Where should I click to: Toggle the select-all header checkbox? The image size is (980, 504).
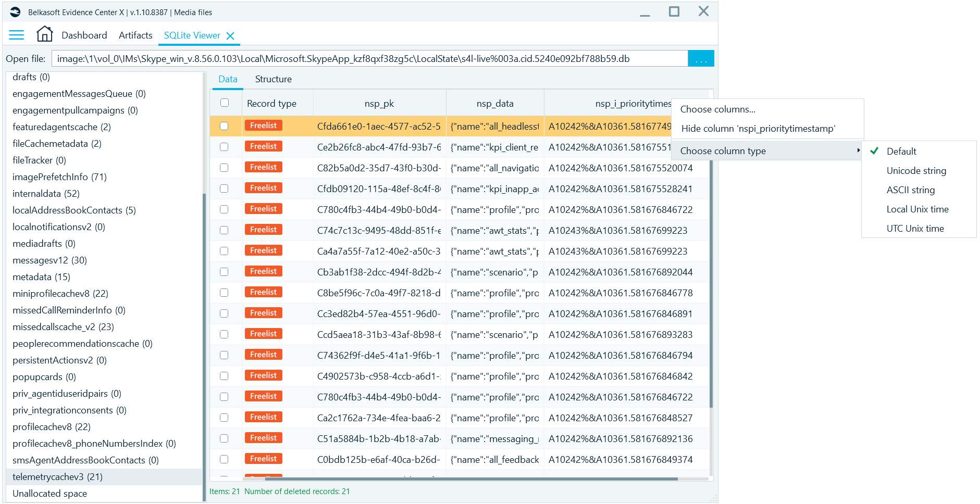point(225,103)
